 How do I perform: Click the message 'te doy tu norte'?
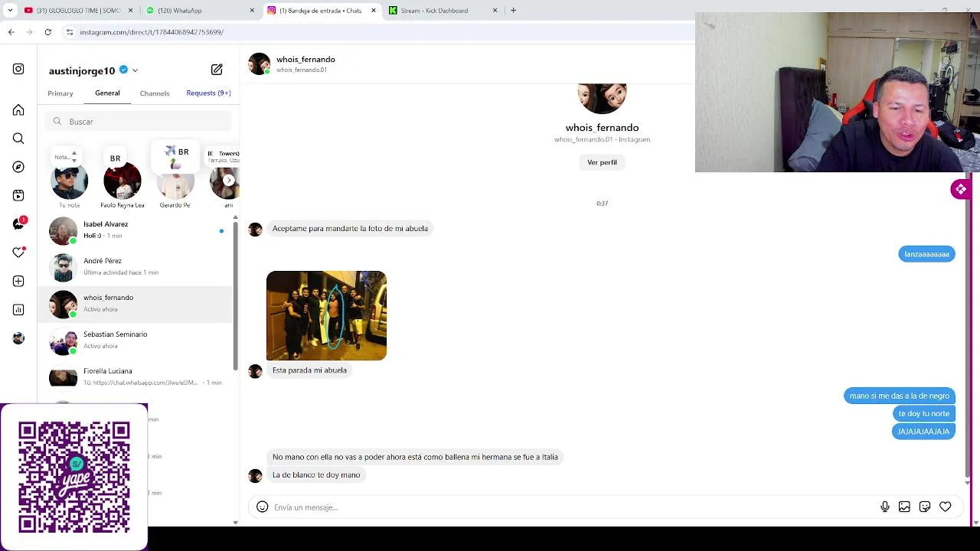coord(923,414)
